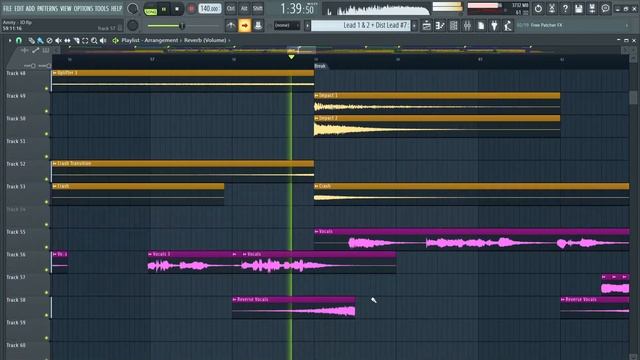
Task: Pause playback with the transport pause button
Action: click(x=164, y=9)
